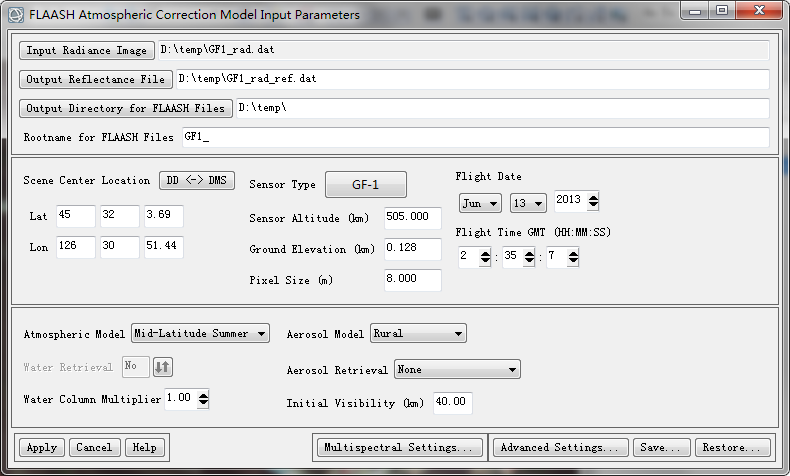Maximize the FLAASH window
790x476 pixels.
pyautogui.click(x=722, y=11)
